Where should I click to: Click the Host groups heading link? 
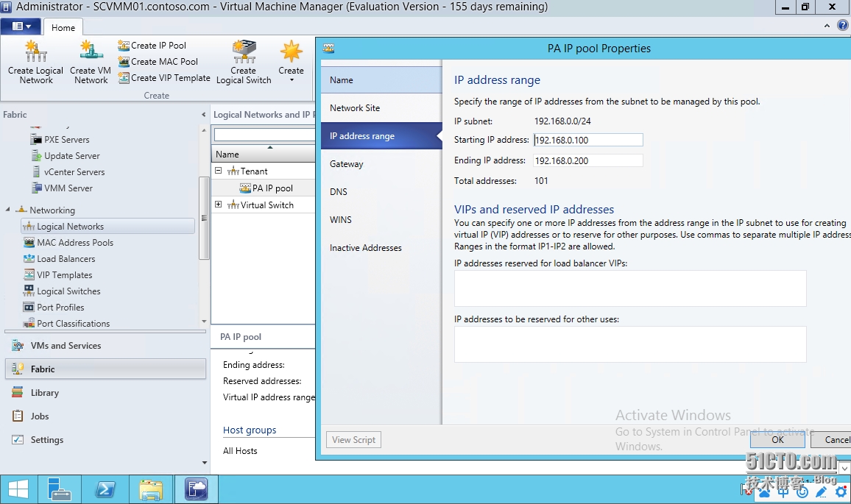pos(250,430)
